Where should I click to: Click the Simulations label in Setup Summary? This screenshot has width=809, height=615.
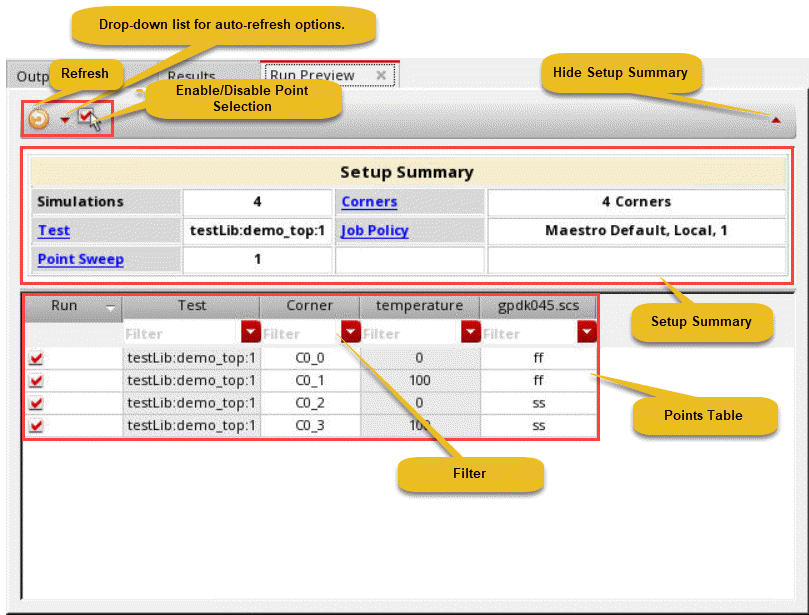[x=80, y=202]
